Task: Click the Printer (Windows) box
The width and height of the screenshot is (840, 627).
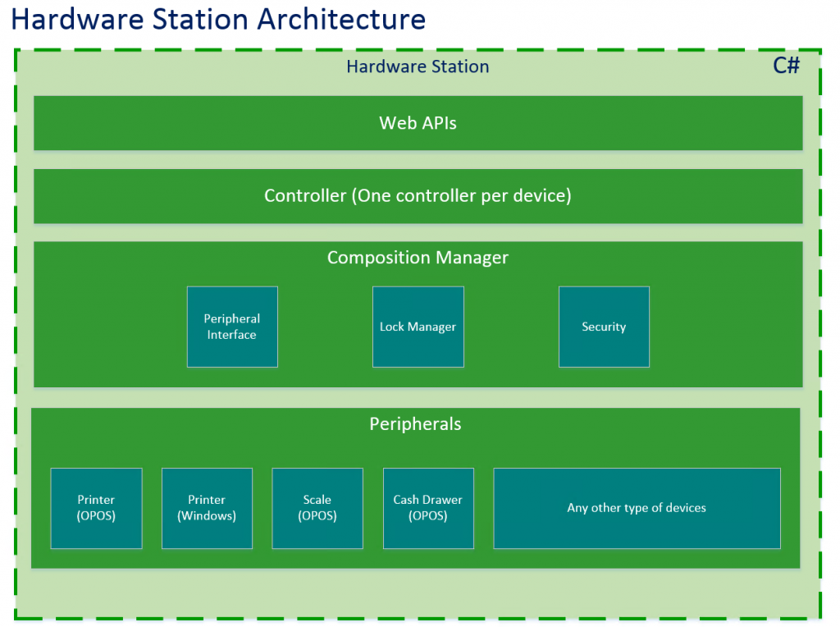Action: click(207, 508)
